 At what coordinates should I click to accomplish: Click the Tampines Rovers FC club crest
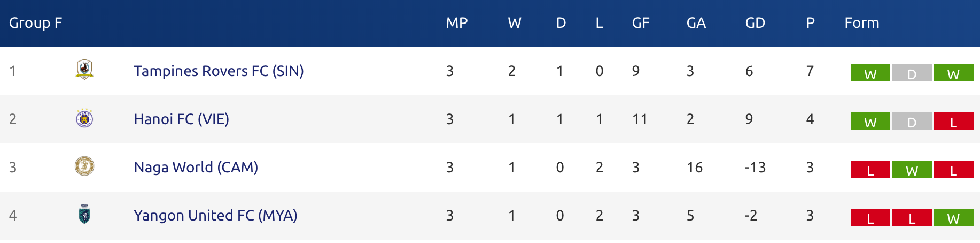click(84, 70)
